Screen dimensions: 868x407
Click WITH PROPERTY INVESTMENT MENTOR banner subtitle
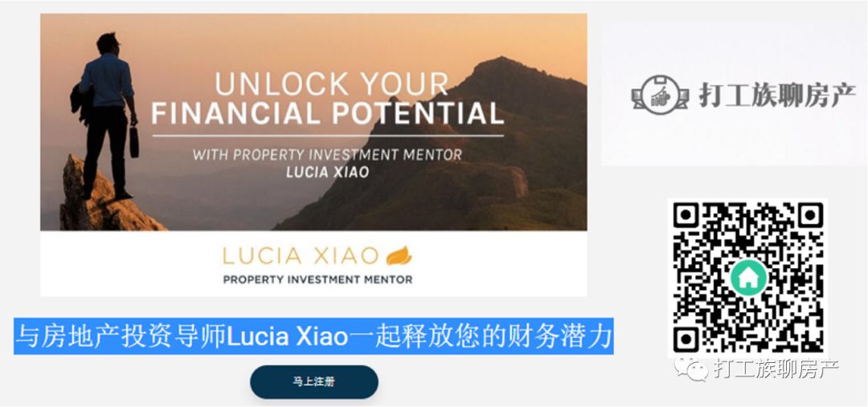[327, 155]
